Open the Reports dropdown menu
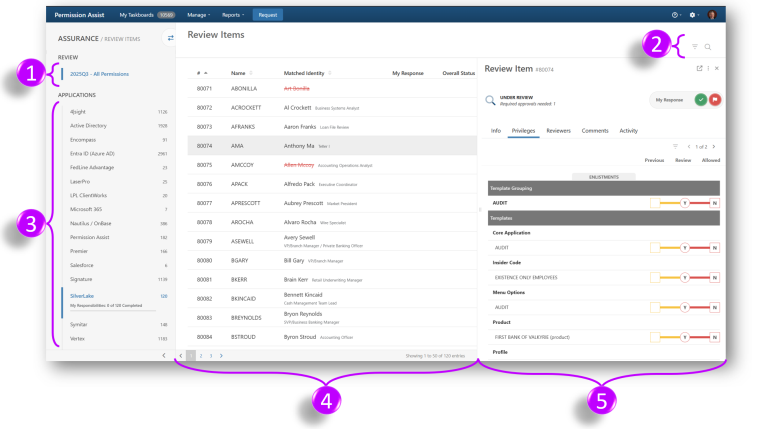Viewport: 761px width, 429px height. pos(233,15)
